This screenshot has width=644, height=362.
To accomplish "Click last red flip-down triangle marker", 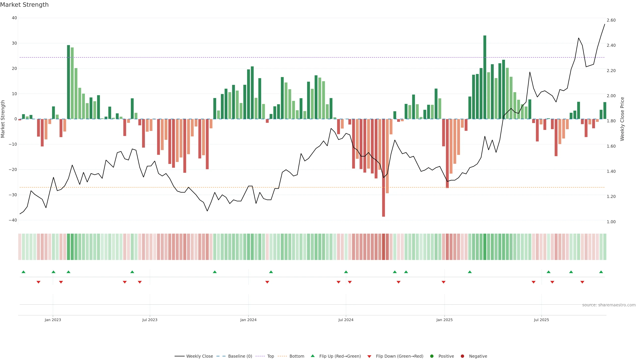I will (x=582, y=282).
